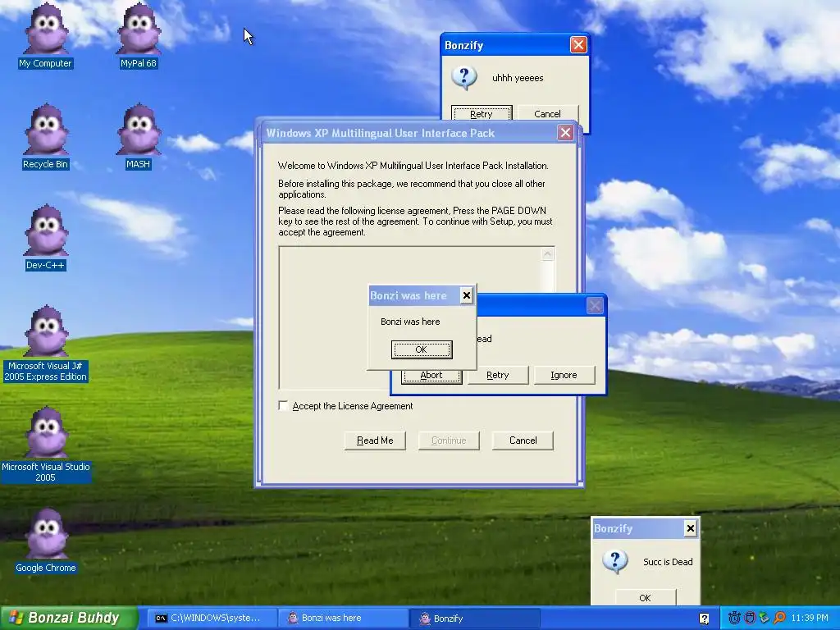Click Cancel in the MUI Pack installer
840x630 pixels.
[523, 441]
